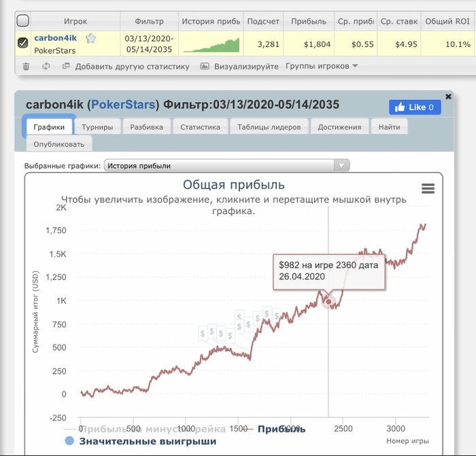Viewport: 476px width, 456px height.
Task: Toggle the Прибыль legend series
Action: point(276,429)
